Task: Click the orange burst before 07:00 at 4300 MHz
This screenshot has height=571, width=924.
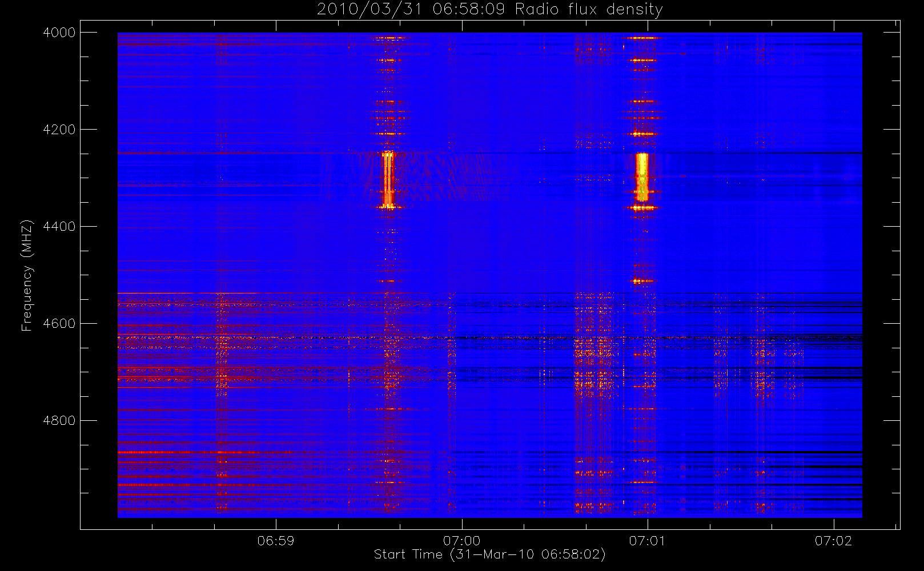Action: coord(388,179)
